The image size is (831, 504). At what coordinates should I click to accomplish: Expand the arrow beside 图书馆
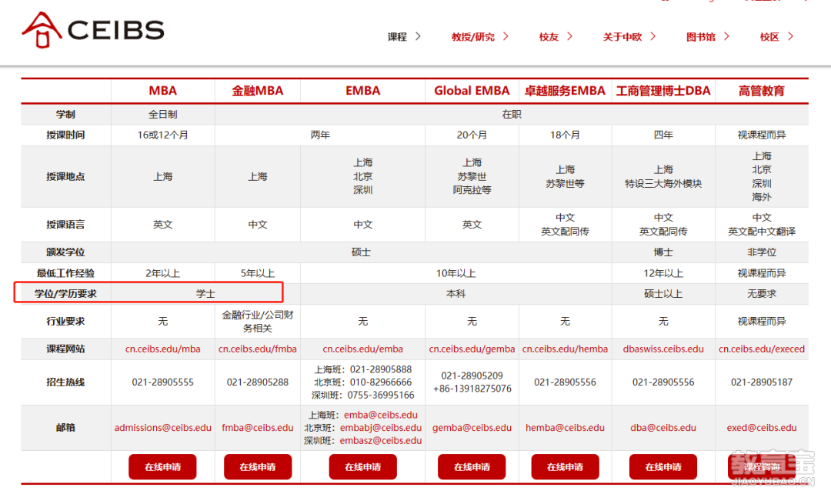pyautogui.click(x=726, y=36)
